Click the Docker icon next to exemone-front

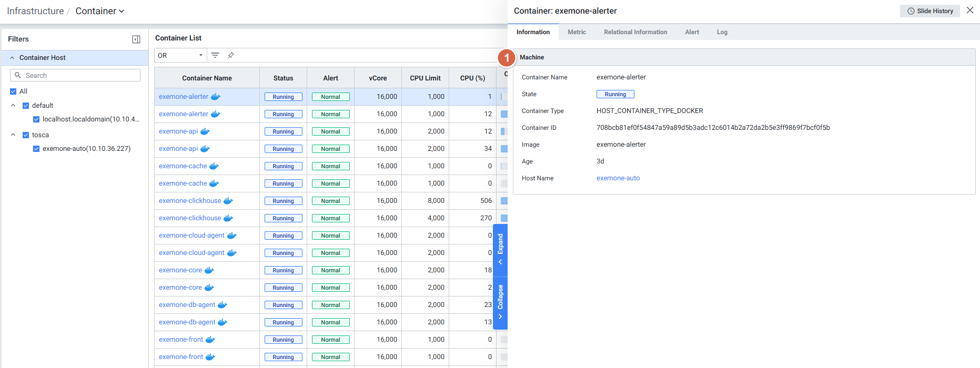[x=210, y=340]
